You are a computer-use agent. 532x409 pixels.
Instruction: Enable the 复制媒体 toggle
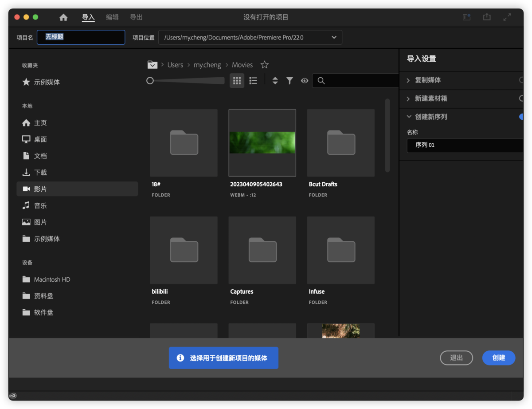[522, 80]
